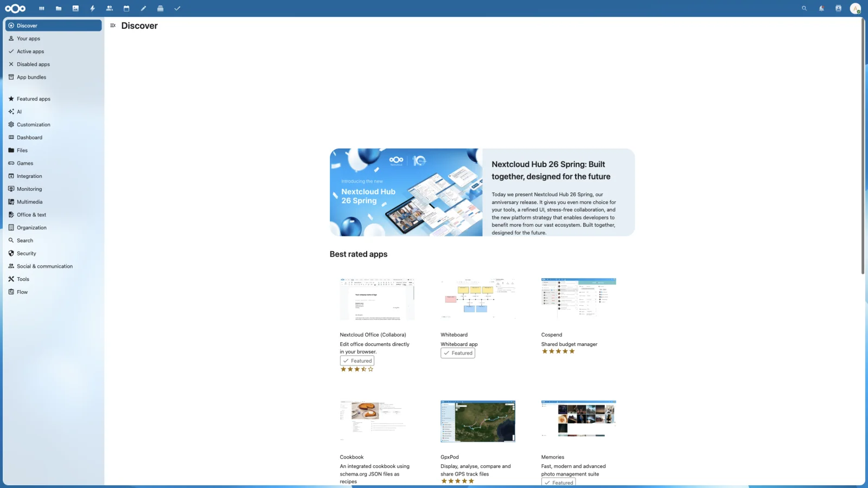Screen dimensions: 868x488
Task: Open the Notes pencil icon in the top bar
Action: tap(143, 8)
